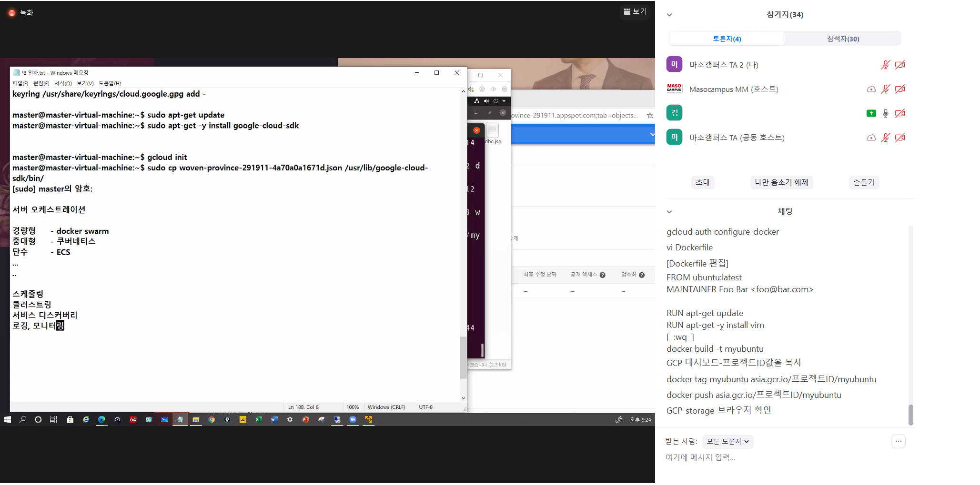Open the 서식(O) menu in Notepad

pos(63,83)
